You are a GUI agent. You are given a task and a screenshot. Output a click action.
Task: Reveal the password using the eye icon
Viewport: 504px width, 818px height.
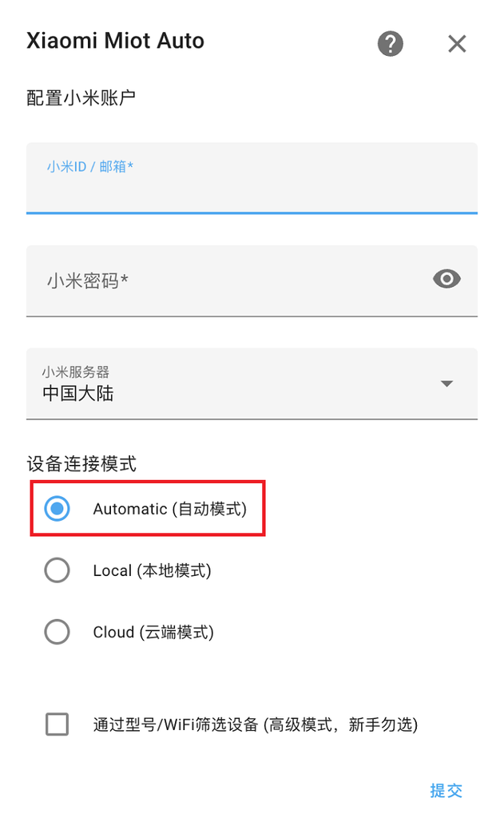(x=446, y=279)
